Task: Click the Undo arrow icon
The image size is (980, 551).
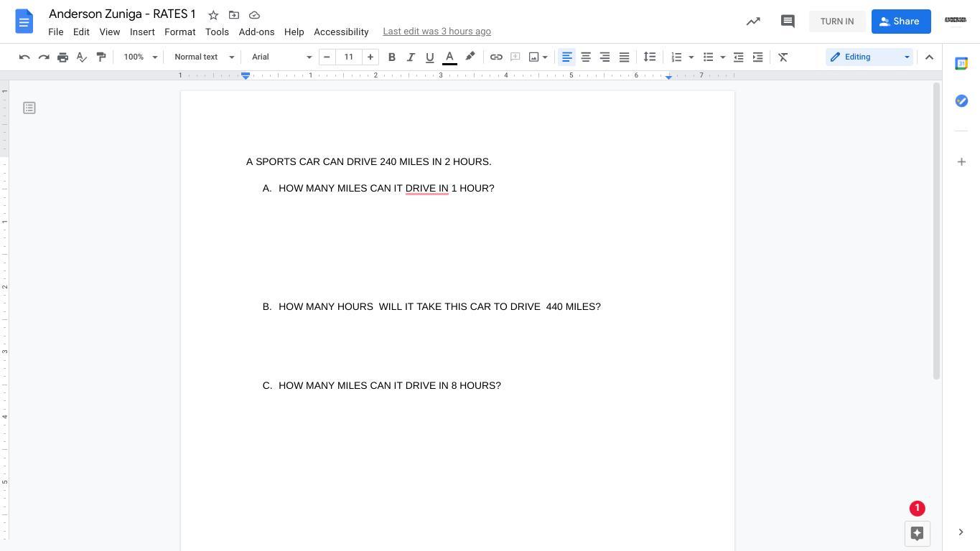Action: pyautogui.click(x=24, y=57)
